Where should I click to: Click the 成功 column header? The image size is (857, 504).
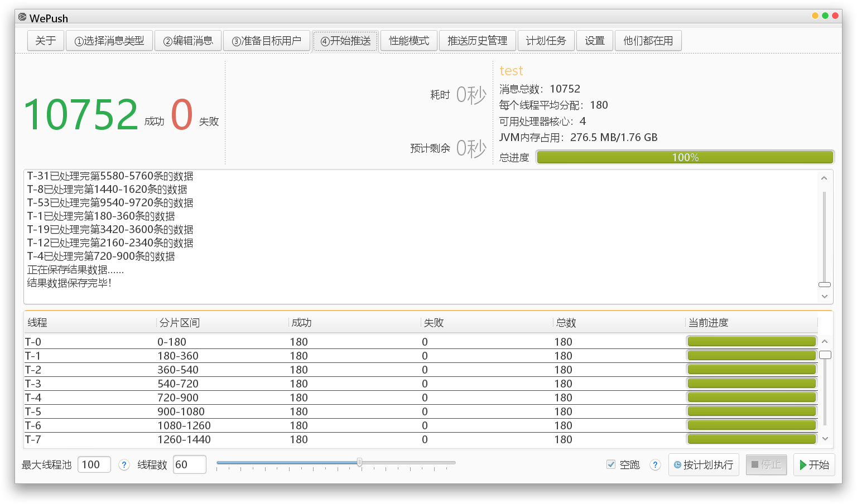tap(354, 323)
